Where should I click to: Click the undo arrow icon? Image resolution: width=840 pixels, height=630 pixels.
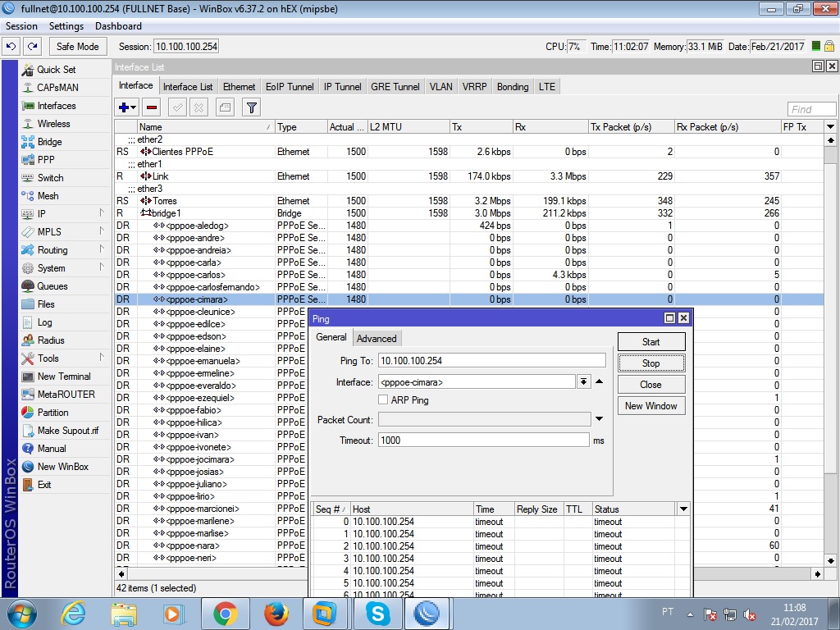point(11,47)
